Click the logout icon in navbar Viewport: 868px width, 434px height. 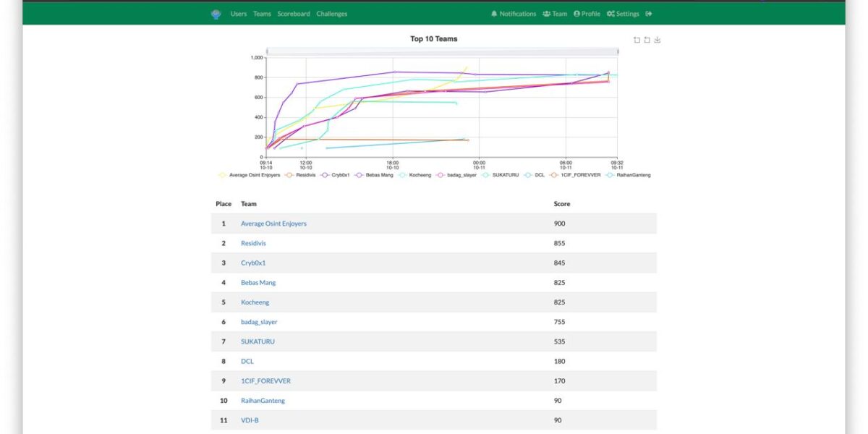[649, 14]
